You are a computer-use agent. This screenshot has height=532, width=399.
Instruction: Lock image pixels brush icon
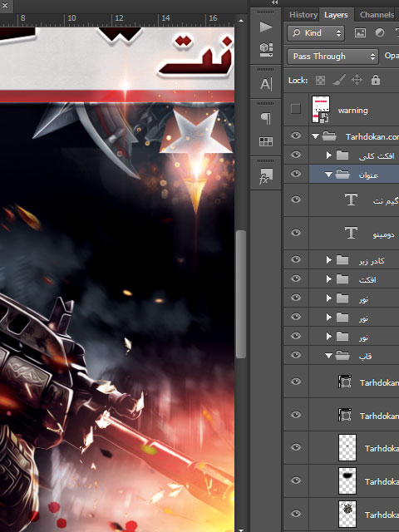(338, 80)
